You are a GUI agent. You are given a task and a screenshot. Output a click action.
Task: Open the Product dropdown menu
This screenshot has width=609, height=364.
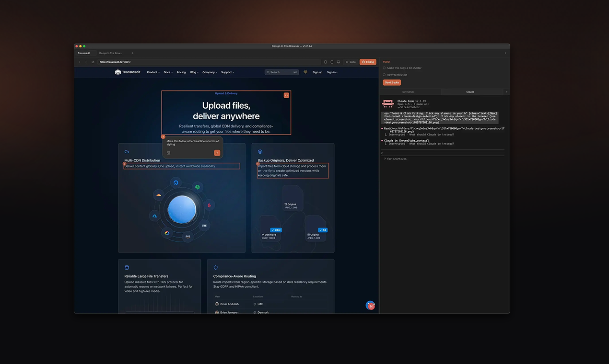tap(153, 72)
